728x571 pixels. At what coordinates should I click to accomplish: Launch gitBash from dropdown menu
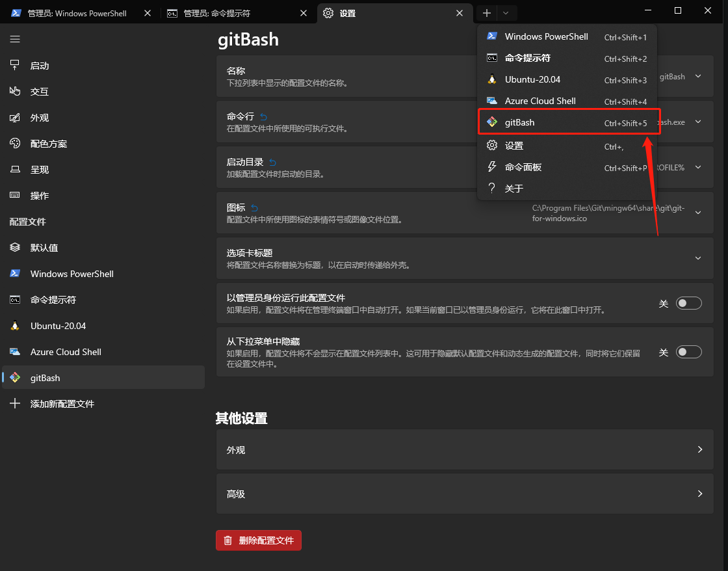pos(566,123)
